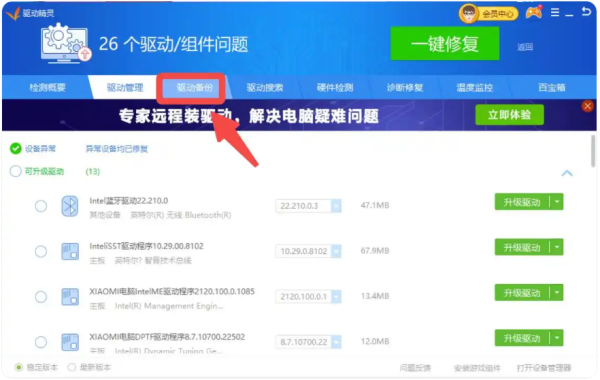Click the (13) upgradable count
The width and height of the screenshot is (600, 380).
[x=93, y=171]
